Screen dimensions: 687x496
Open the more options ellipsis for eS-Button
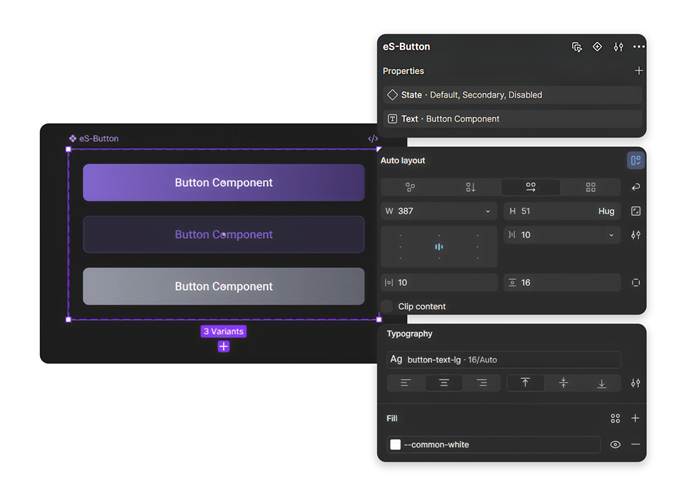click(x=638, y=47)
